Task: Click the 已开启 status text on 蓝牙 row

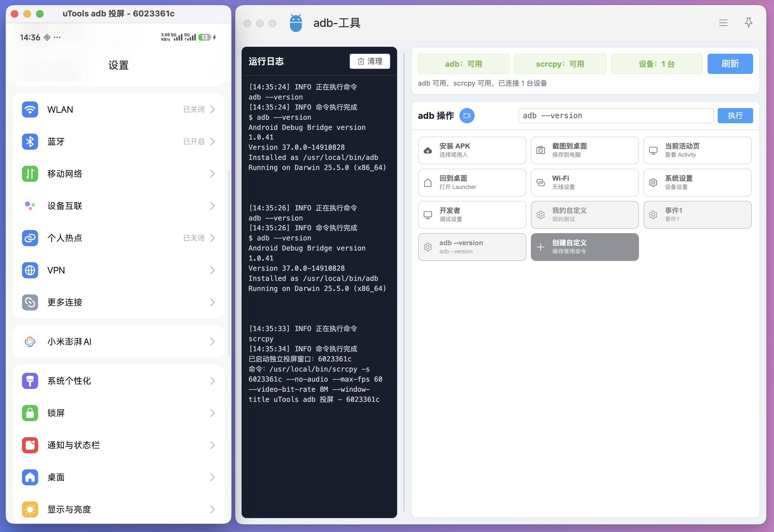Action: click(194, 142)
